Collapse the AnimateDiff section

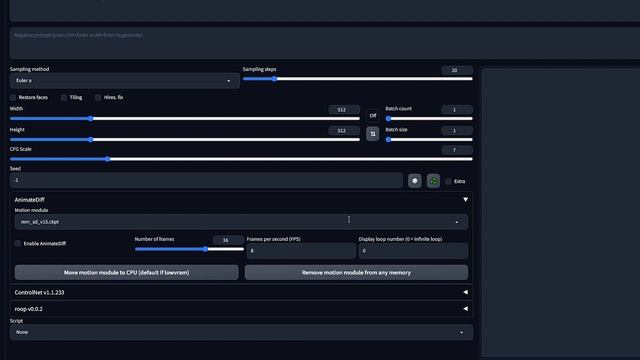[x=465, y=200]
